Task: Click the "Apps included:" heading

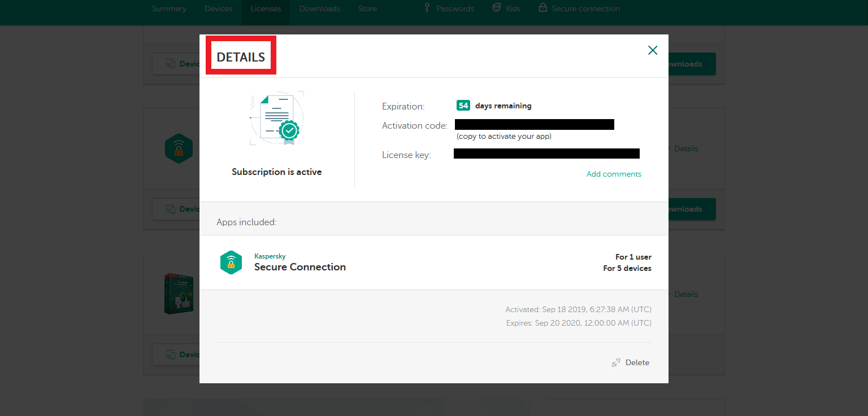Action: click(x=246, y=222)
